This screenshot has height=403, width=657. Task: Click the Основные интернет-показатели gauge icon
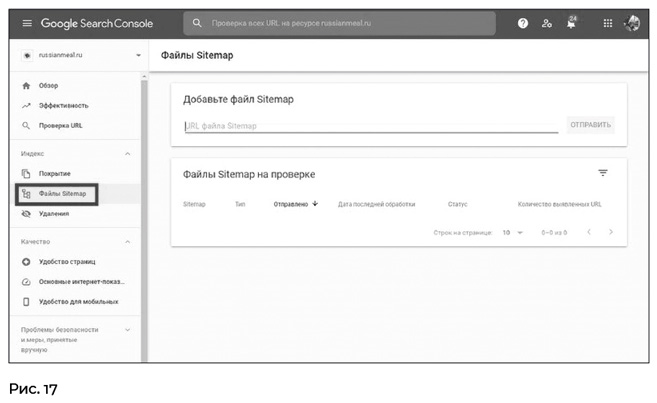click(x=26, y=282)
